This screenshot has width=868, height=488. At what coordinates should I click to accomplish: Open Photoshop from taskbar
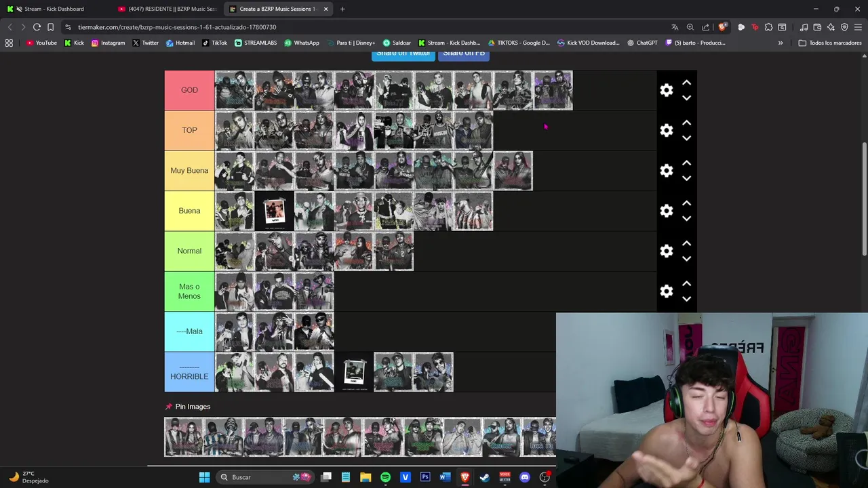[425, 477]
